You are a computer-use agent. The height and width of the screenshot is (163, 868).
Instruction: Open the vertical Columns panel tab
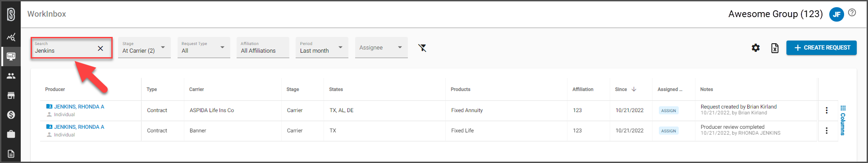coord(843,120)
